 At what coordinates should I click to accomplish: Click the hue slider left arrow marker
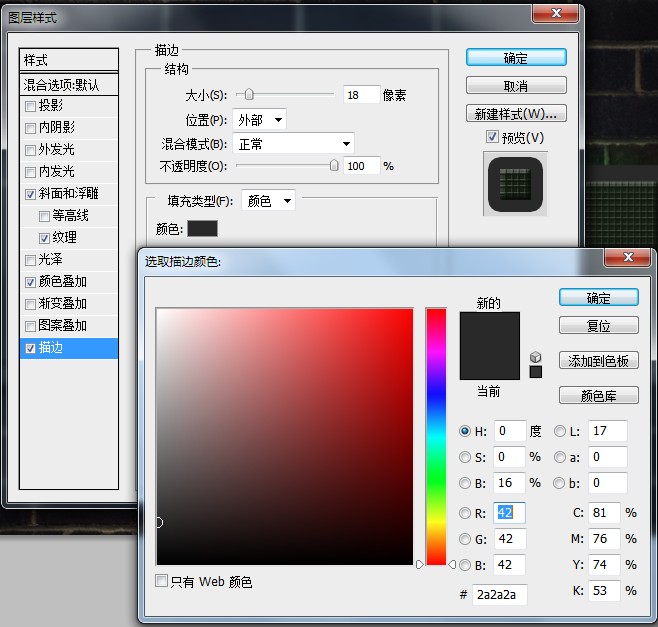[420, 564]
